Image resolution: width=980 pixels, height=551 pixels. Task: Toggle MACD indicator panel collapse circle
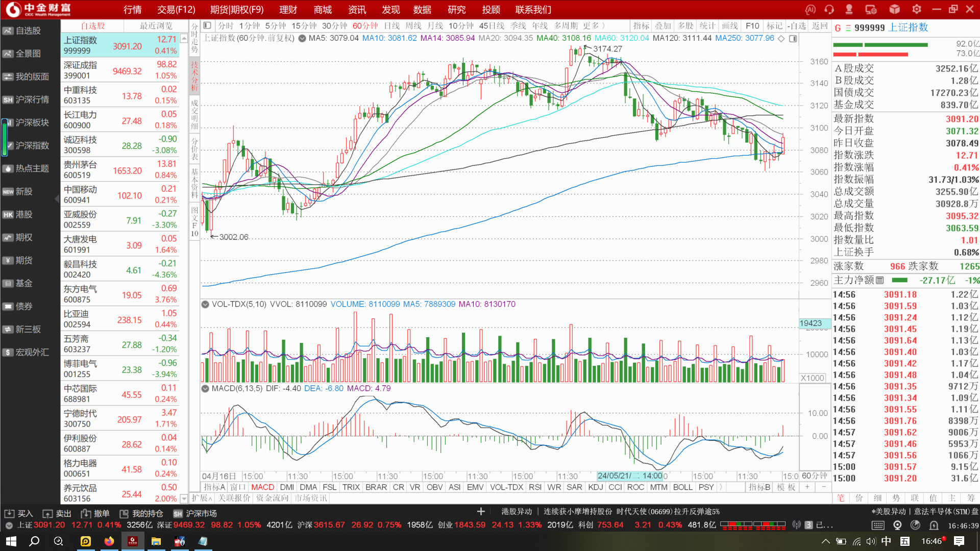click(x=205, y=388)
